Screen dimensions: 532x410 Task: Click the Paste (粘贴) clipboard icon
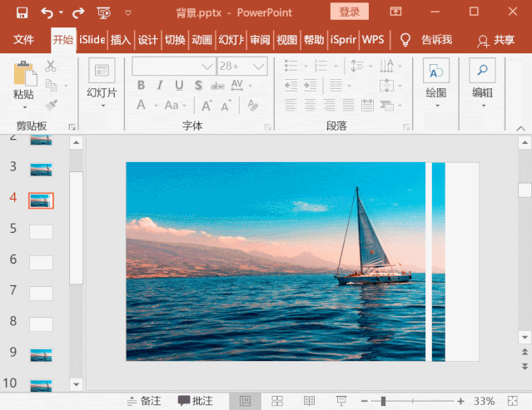pos(23,75)
